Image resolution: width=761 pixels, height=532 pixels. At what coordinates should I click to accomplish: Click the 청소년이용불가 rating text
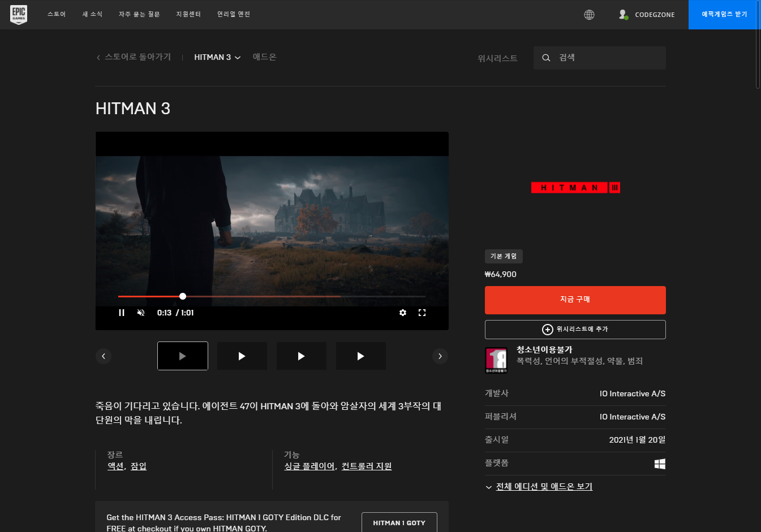pyautogui.click(x=544, y=349)
